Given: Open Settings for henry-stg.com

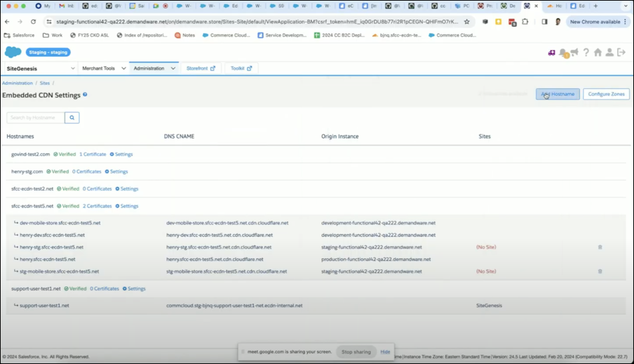Looking at the screenshot, I should (116, 172).
